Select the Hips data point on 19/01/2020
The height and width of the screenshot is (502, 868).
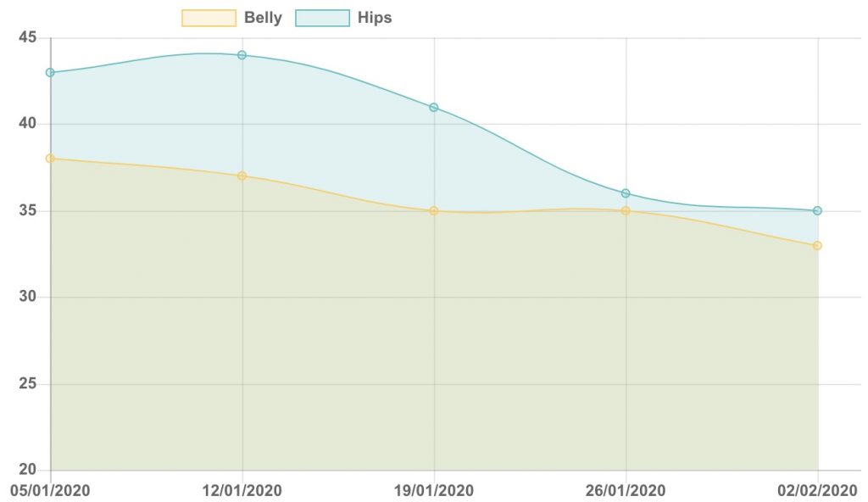434,107
